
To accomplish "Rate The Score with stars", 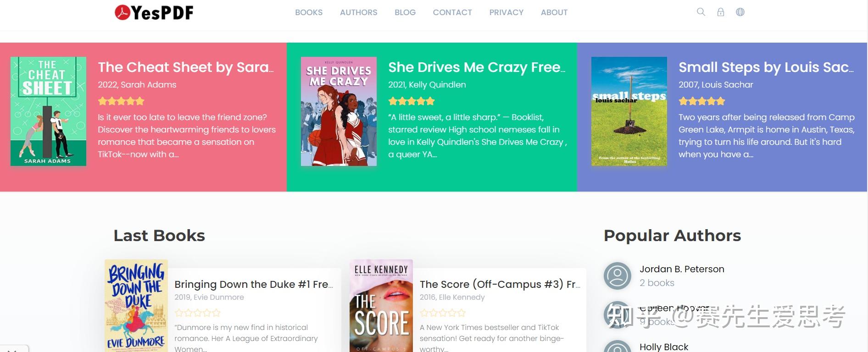I will pos(443,313).
